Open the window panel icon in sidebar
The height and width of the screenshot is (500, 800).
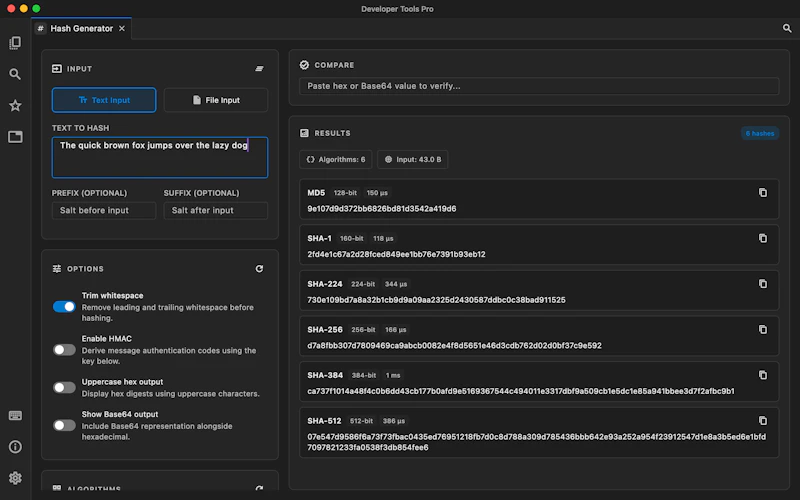pyautogui.click(x=15, y=137)
